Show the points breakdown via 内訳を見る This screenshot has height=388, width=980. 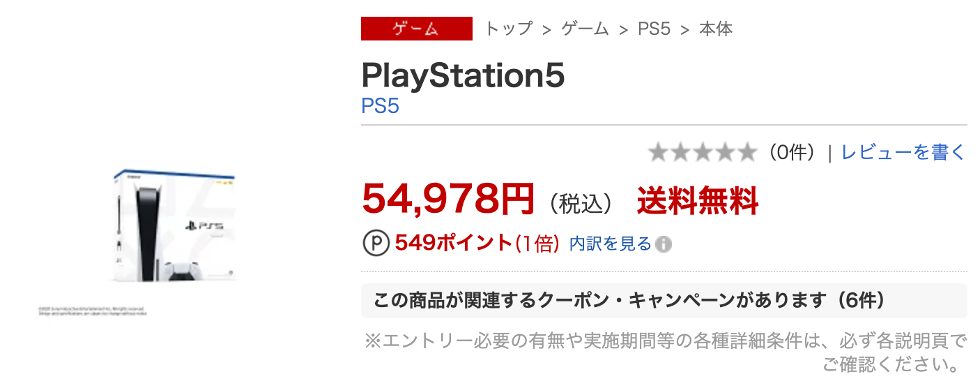[610, 244]
